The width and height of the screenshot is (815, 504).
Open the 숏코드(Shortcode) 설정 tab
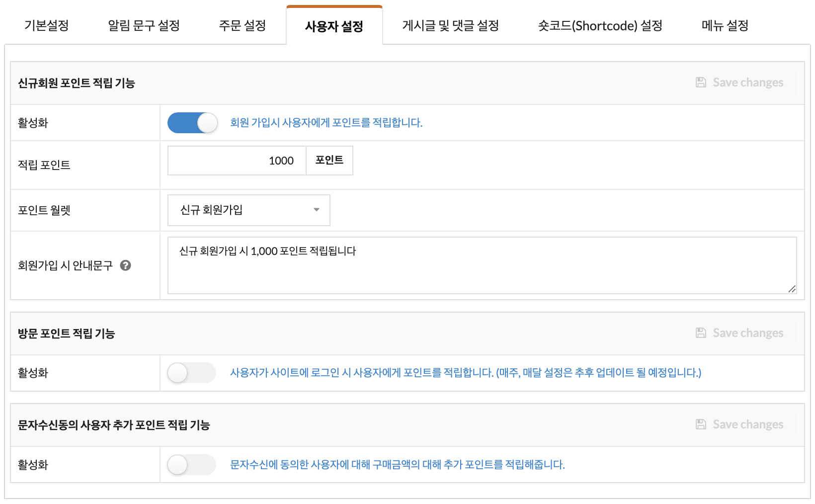tap(600, 25)
